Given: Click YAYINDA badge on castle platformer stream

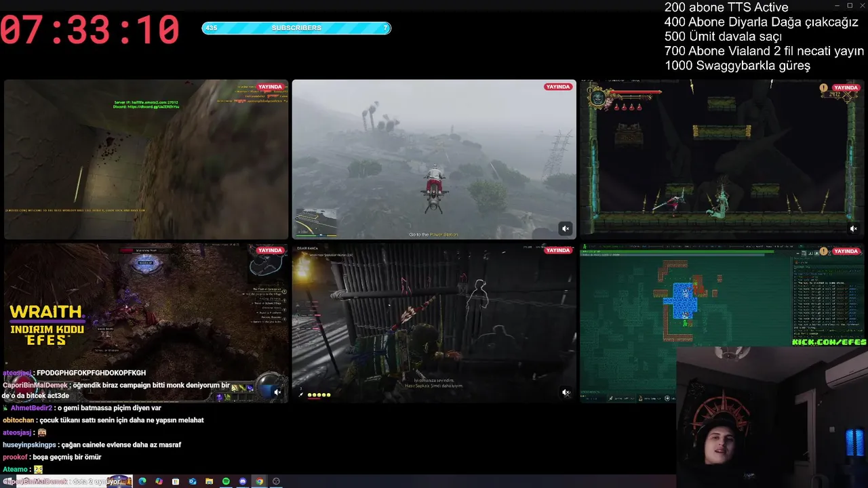Looking at the screenshot, I should (846, 87).
